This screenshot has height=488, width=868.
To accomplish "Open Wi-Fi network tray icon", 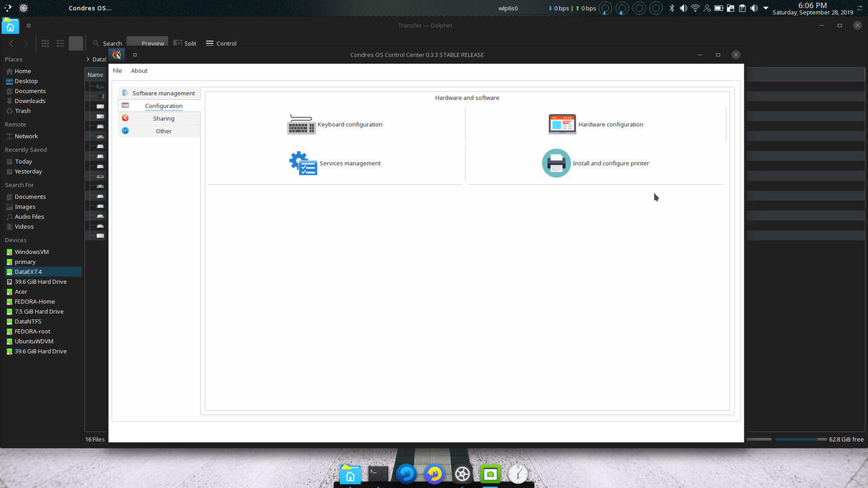I will tap(695, 8).
